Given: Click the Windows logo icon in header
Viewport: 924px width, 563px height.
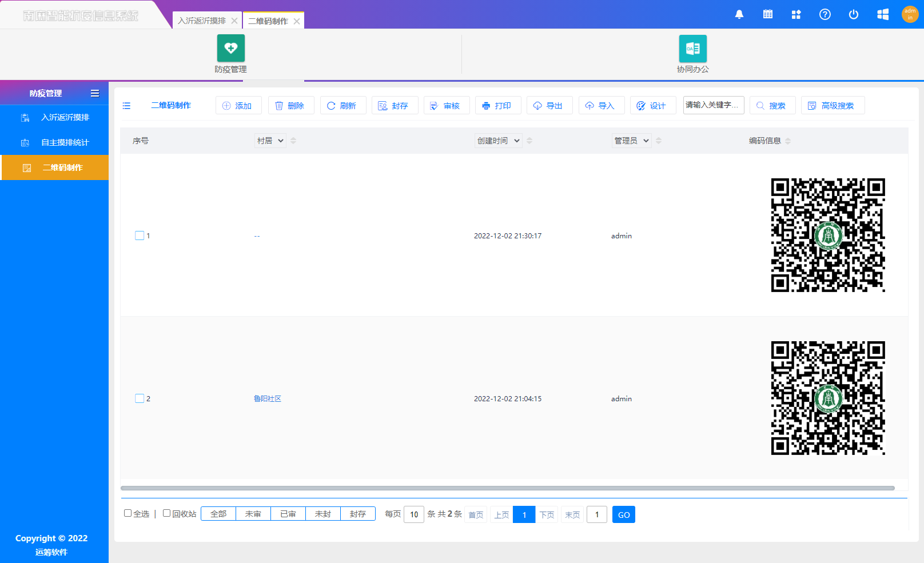Looking at the screenshot, I should click(883, 14).
